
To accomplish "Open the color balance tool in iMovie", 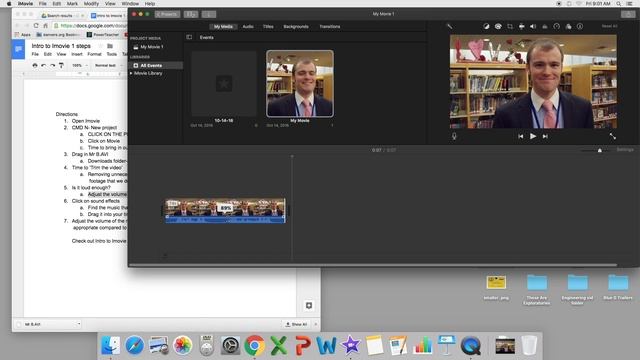I will pos(486,27).
